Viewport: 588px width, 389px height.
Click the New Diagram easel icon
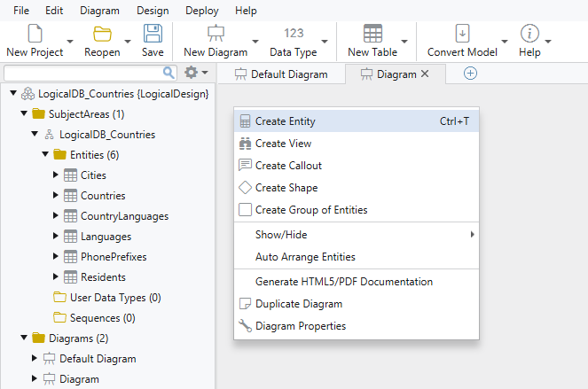[x=216, y=34]
